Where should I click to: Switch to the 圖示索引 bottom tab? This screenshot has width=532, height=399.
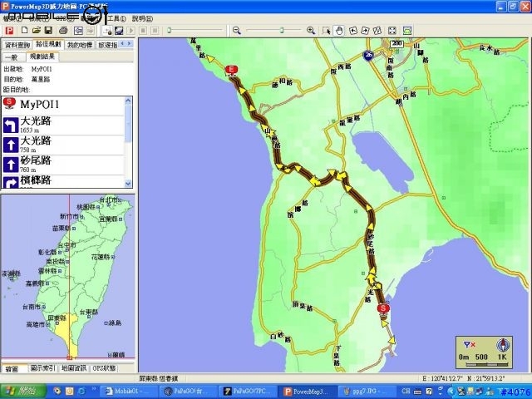tap(42, 368)
